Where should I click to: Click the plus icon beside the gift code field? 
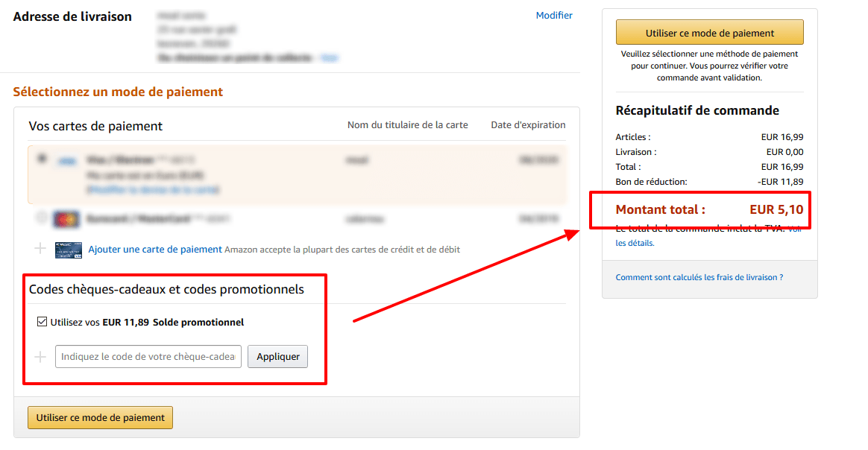pos(40,356)
